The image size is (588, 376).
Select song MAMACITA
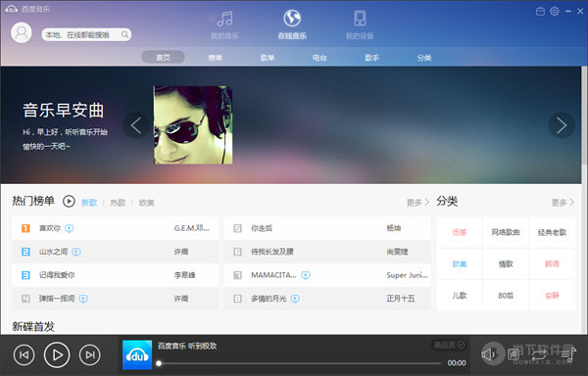pos(273,275)
